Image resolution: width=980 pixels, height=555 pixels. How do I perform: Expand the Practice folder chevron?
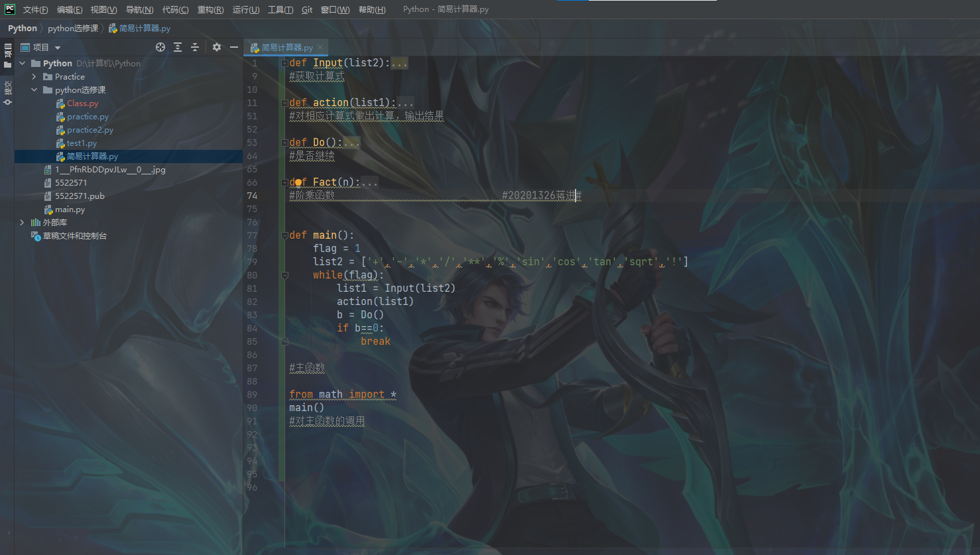[34, 77]
